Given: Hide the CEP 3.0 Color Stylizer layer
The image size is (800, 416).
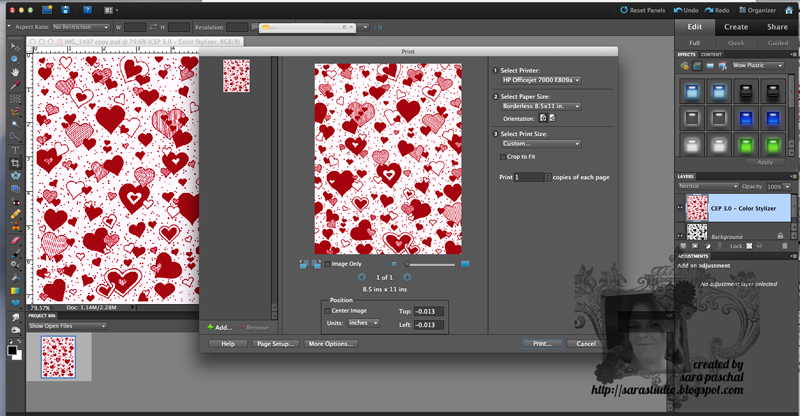Looking at the screenshot, I should (x=681, y=208).
